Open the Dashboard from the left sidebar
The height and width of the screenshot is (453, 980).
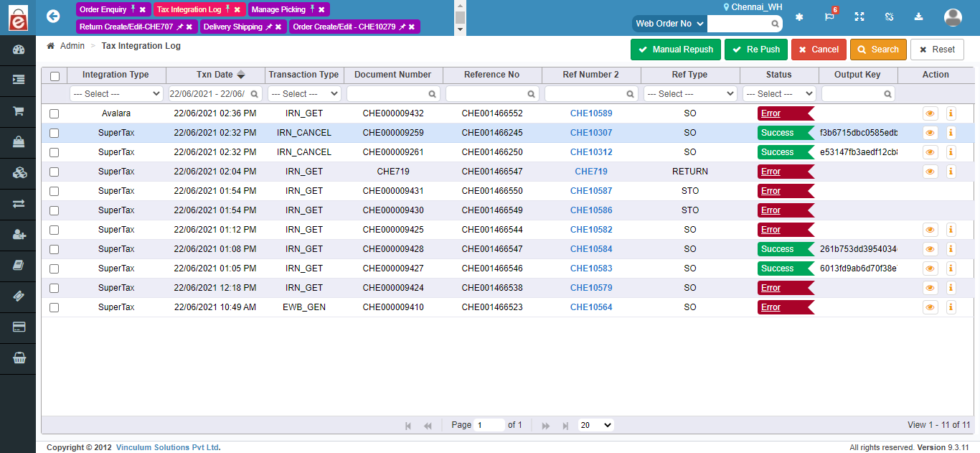point(17,50)
